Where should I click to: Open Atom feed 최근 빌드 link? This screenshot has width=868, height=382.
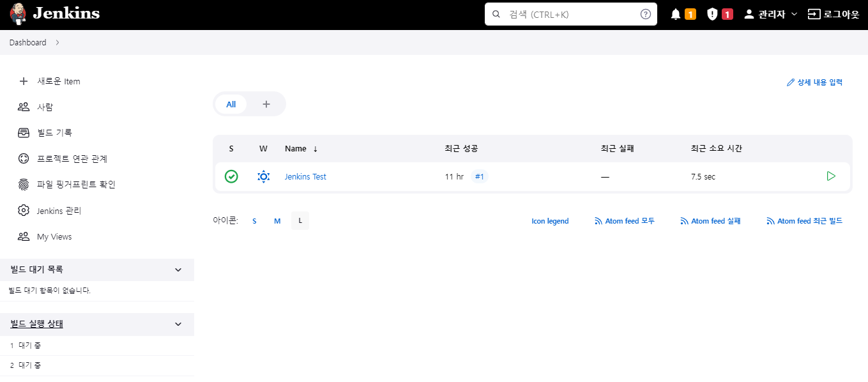805,221
